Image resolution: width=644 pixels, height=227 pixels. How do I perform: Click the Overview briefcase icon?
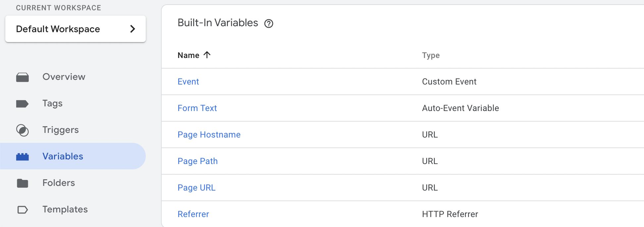(x=23, y=77)
